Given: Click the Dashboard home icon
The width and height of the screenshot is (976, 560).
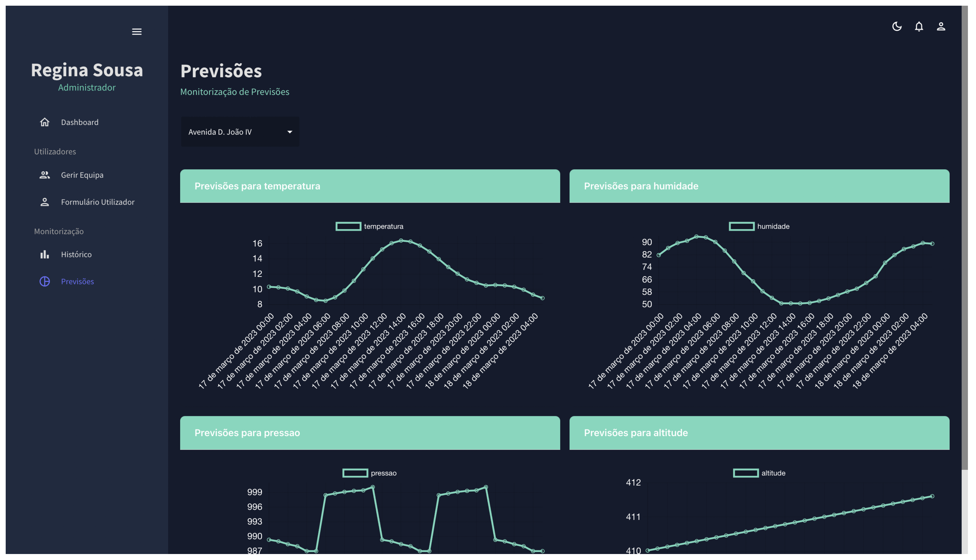Looking at the screenshot, I should pos(45,122).
